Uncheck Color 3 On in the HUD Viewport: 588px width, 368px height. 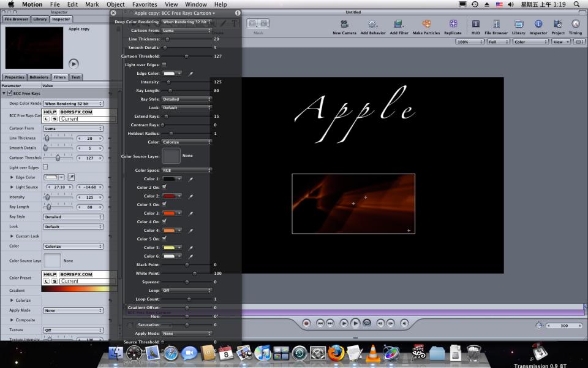tap(164, 204)
